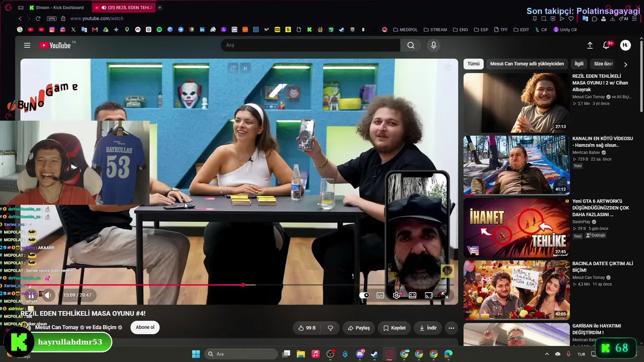The height and width of the screenshot is (362, 644).
Task: Select the Mesut Can Tomay adlı yükleyiciden chip
Action: tap(527, 64)
